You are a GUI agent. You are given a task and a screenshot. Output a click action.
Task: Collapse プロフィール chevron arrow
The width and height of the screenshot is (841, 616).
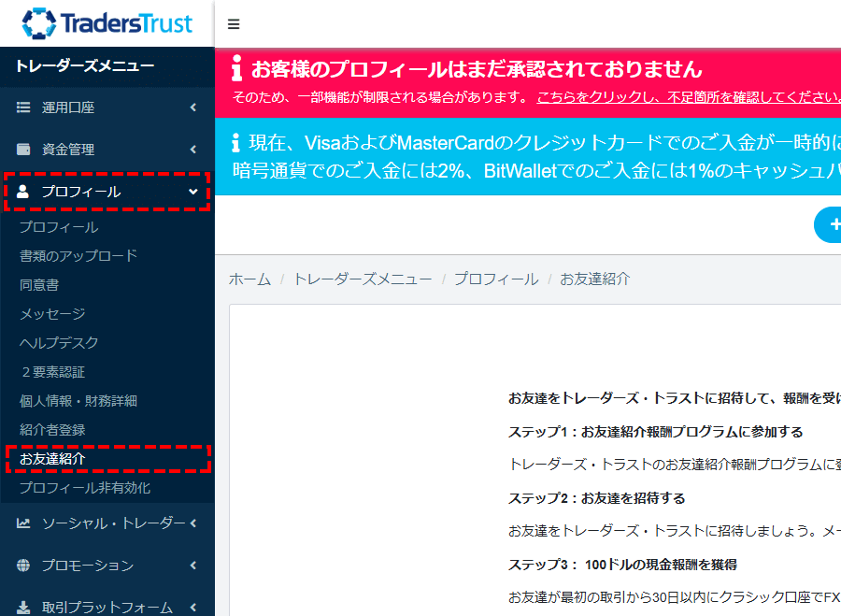193,192
